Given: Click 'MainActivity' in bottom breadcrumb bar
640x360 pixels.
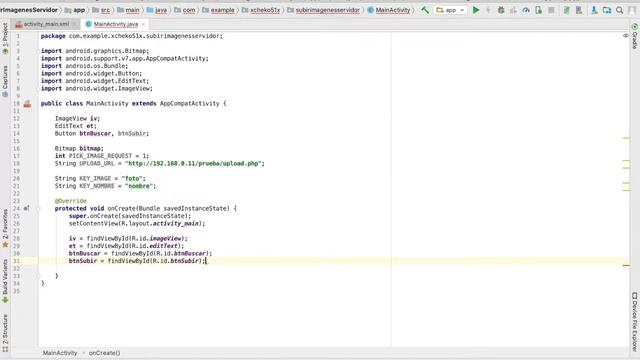Looking at the screenshot, I should pyautogui.click(x=60, y=353).
